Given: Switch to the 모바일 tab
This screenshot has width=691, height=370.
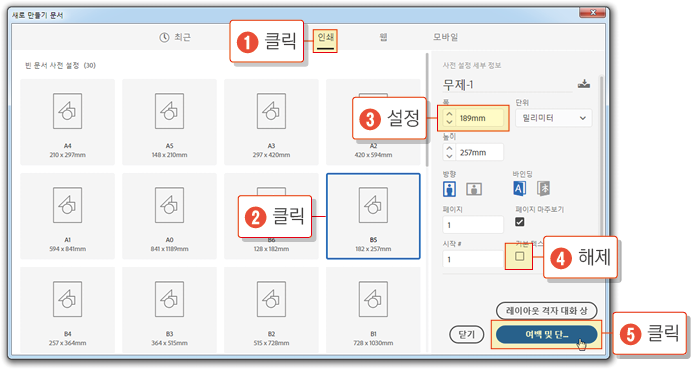Looking at the screenshot, I should [445, 37].
